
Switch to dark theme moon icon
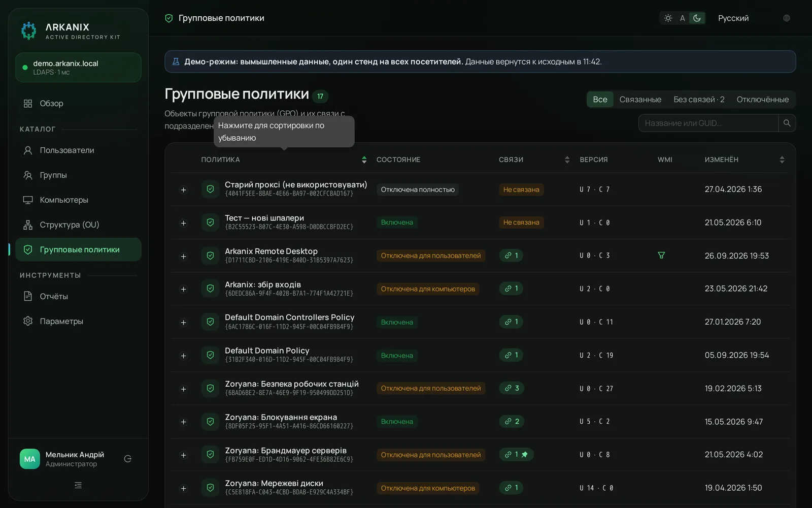click(x=697, y=18)
